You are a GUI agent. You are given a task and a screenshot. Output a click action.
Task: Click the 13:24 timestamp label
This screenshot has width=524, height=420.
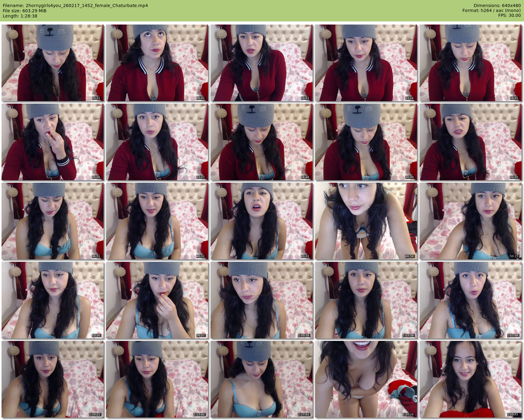[x=409, y=98]
